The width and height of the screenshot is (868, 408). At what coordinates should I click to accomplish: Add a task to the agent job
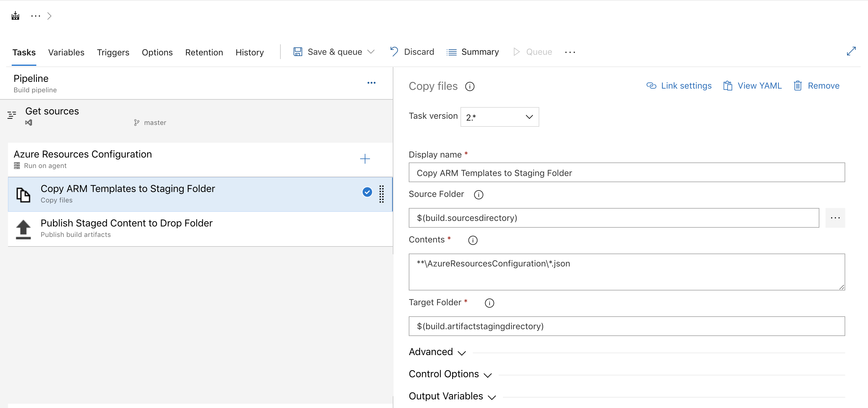(x=364, y=159)
